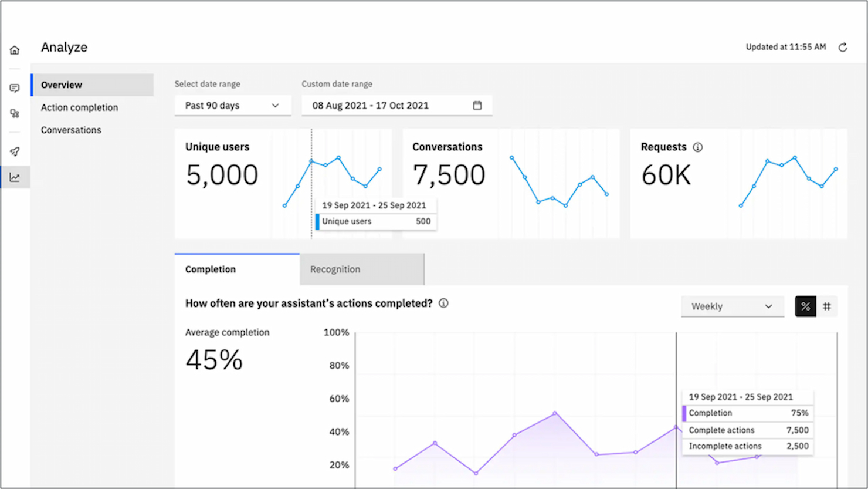This screenshot has width=868, height=489.
Task: Click the rocket launch icon in sidebar
Action: click(14, 151)
